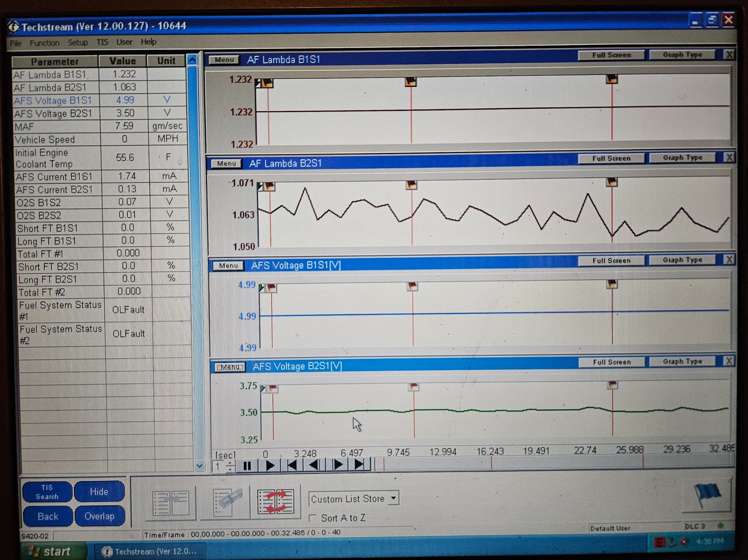Click right flag marker in AF Lambda B2S1 graph
Screen dimensions: 748x560
click(x=611, y=182)
